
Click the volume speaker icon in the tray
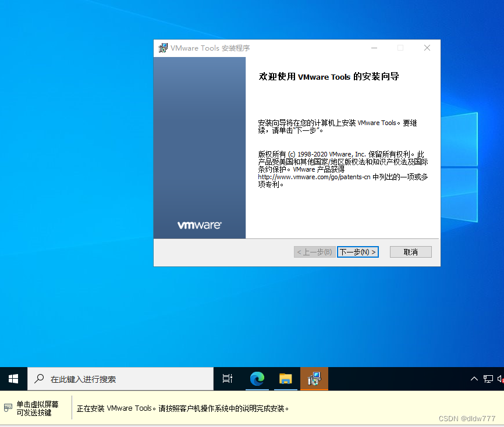click(x=501, y=379)
